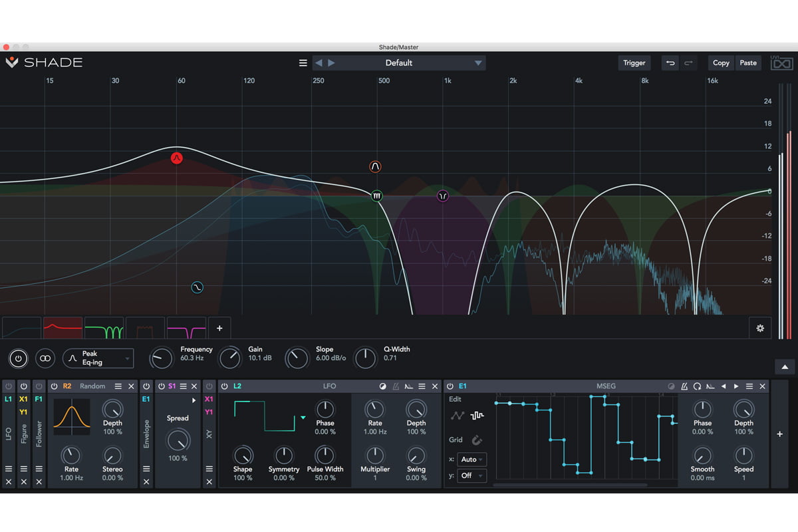Open the analyzer settings gear
798x532 pixels.
point(760,328)
